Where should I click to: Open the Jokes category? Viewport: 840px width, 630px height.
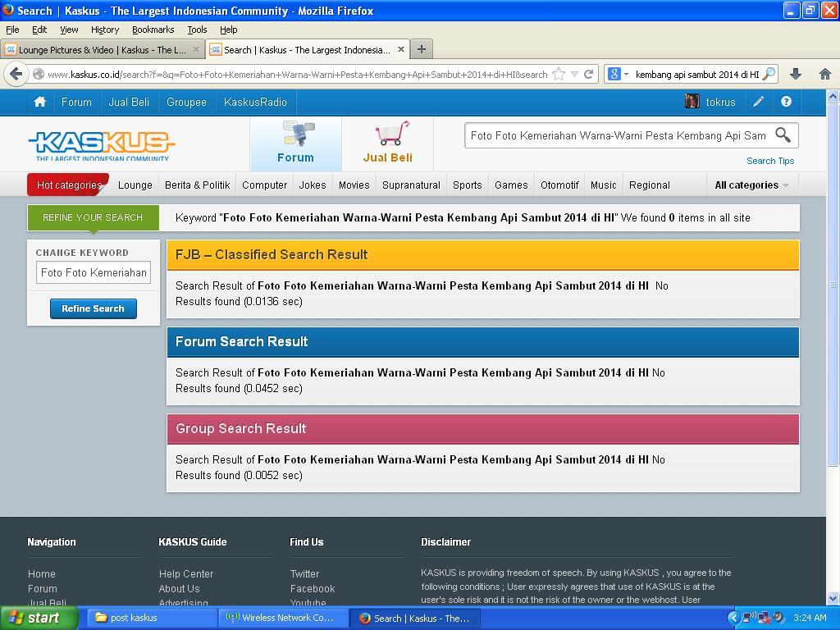coord(313,185)
